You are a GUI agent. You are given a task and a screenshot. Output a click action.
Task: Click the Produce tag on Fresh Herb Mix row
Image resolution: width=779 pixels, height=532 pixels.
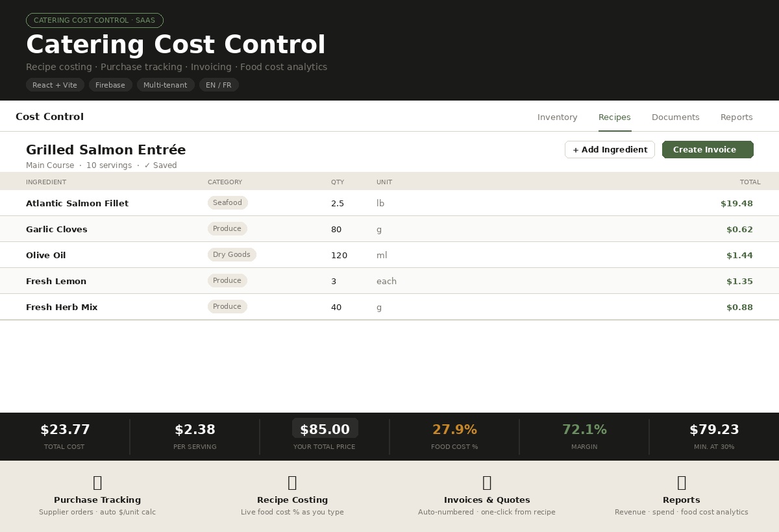pyautogui.click(x=227, y=307)
